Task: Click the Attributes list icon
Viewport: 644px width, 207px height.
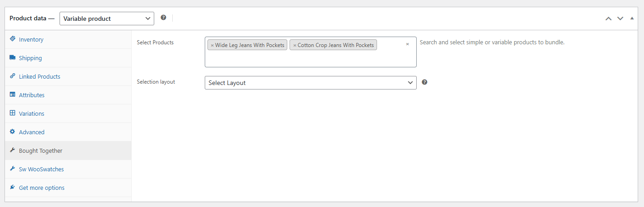Action: tap(13, 95)
